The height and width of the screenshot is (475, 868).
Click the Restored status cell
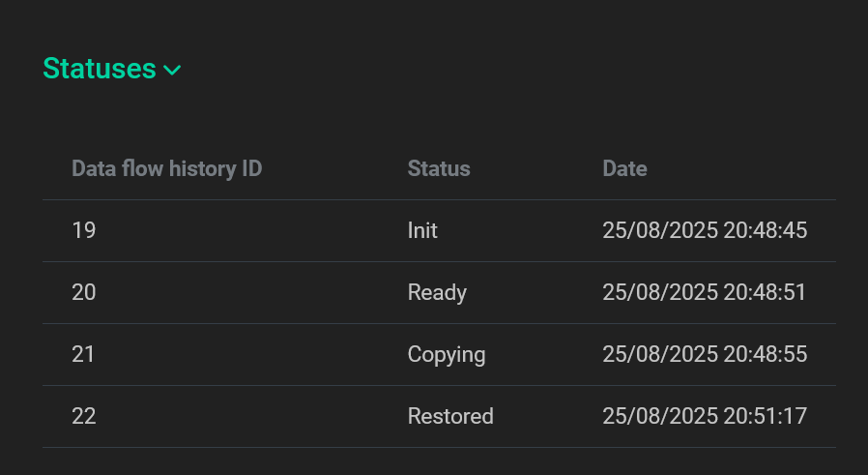click(450, 416)
